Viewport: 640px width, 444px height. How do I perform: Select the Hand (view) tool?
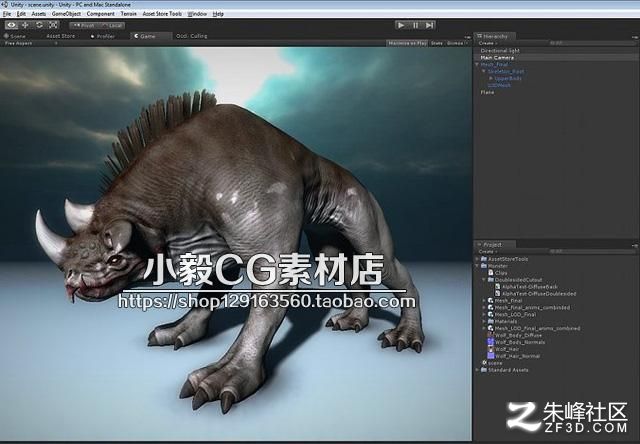click(x=11, y=25)
